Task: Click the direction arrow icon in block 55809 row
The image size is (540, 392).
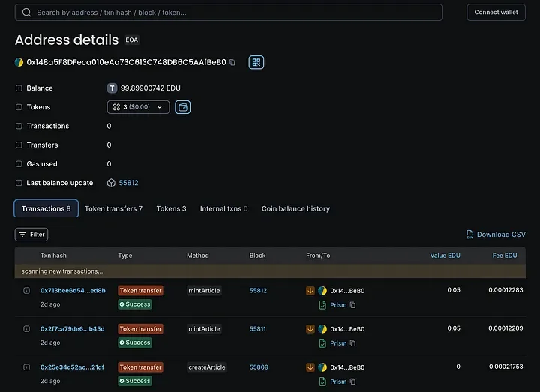Action: pyautogui.click(x=310, y=367)
